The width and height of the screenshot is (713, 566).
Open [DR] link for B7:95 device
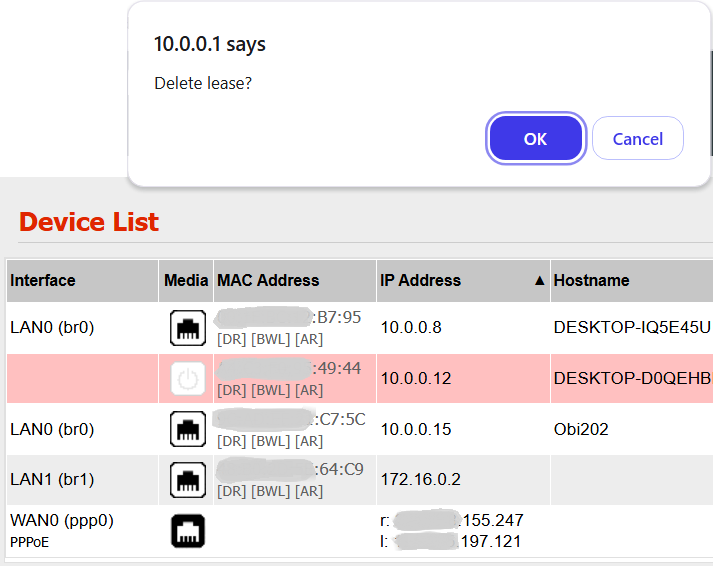231,340
